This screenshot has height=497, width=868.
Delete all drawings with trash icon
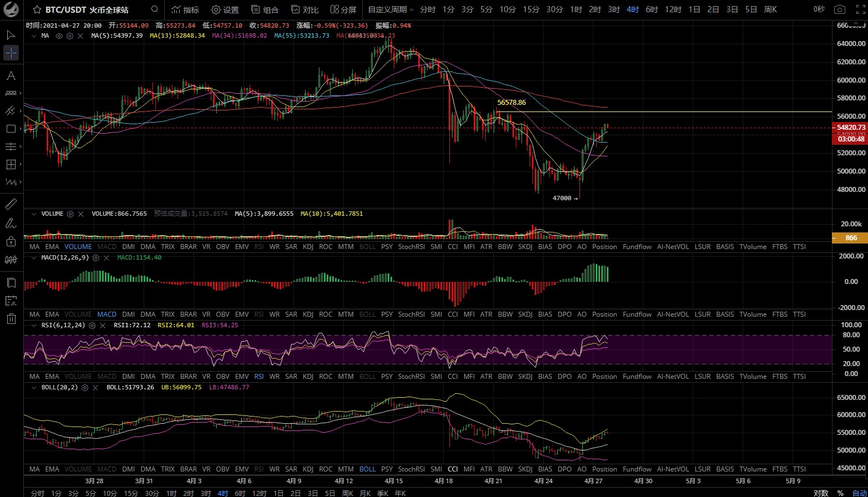[11, 318]
